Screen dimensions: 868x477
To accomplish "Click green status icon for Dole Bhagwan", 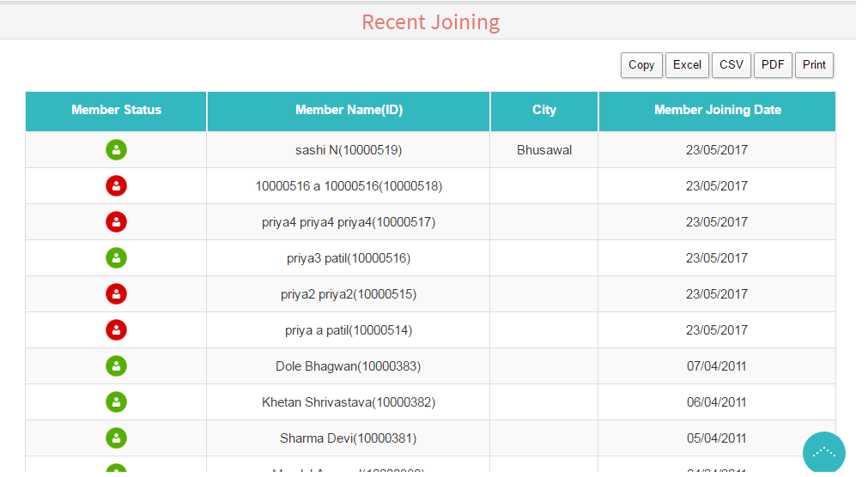I will coord(117,366).
